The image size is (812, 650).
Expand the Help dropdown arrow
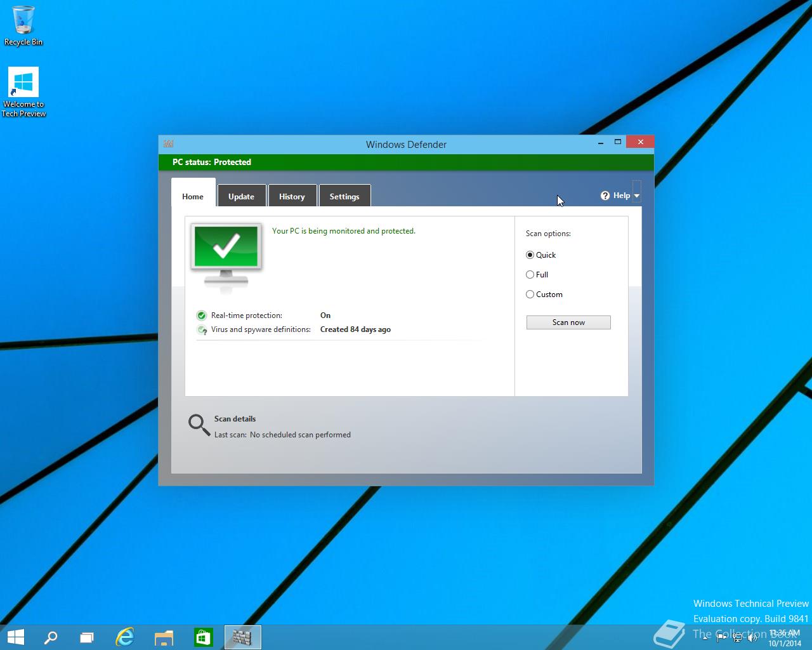(636, 196)
